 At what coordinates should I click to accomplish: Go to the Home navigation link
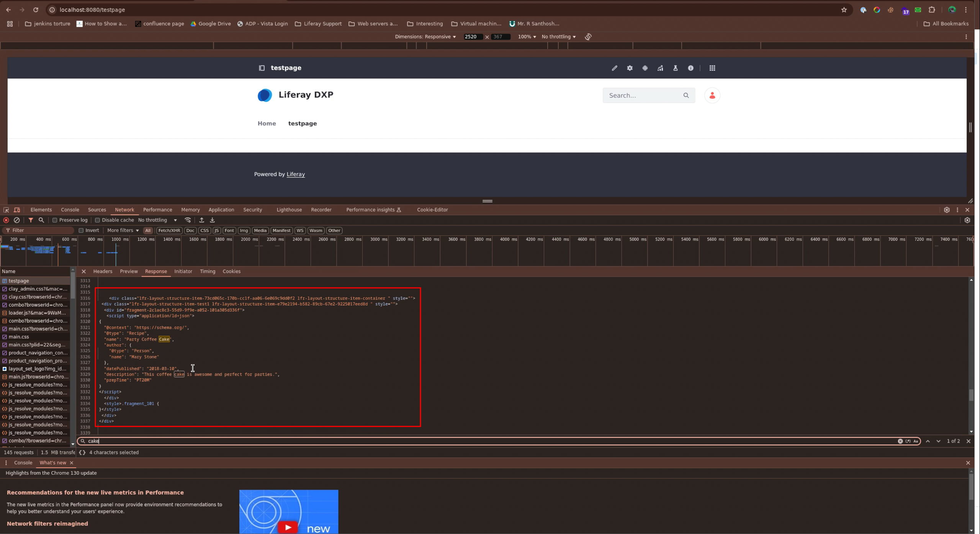pos(267,124)
